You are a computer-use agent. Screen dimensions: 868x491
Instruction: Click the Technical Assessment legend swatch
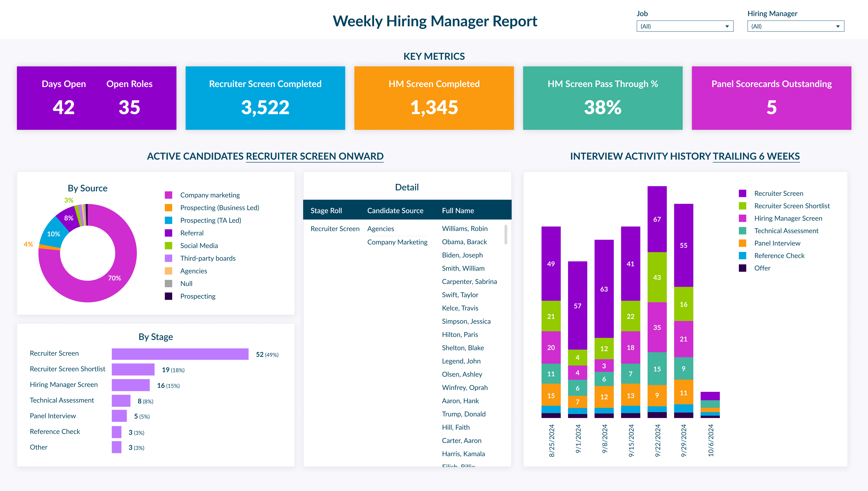[x=742, y=231]
